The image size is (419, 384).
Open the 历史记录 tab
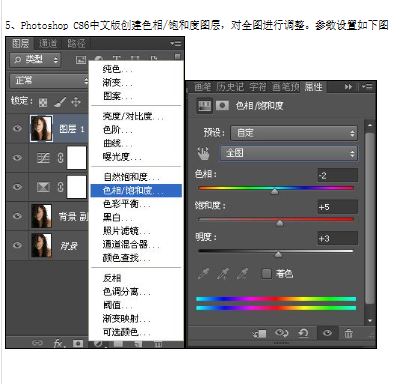[230, 87]
